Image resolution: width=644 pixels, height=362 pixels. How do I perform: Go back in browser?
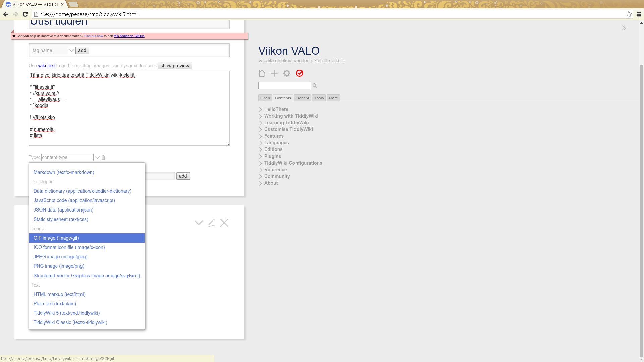click(x=6, y=14)
